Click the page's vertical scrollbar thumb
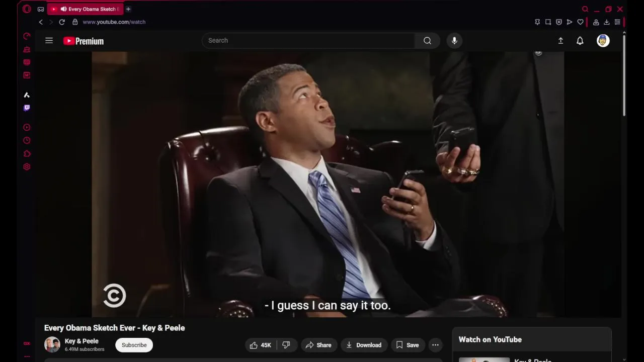Viewport: 644px width, 362px height. coord(624,75)
